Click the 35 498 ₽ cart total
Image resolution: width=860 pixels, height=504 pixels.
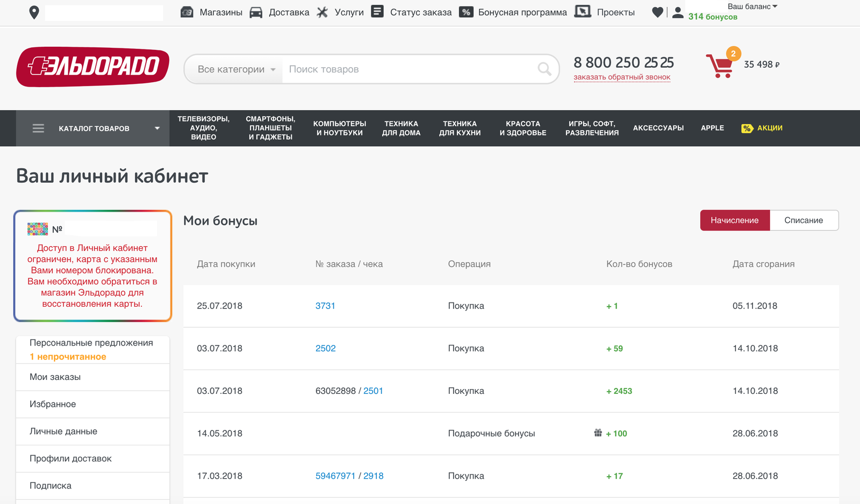[762, 64]
